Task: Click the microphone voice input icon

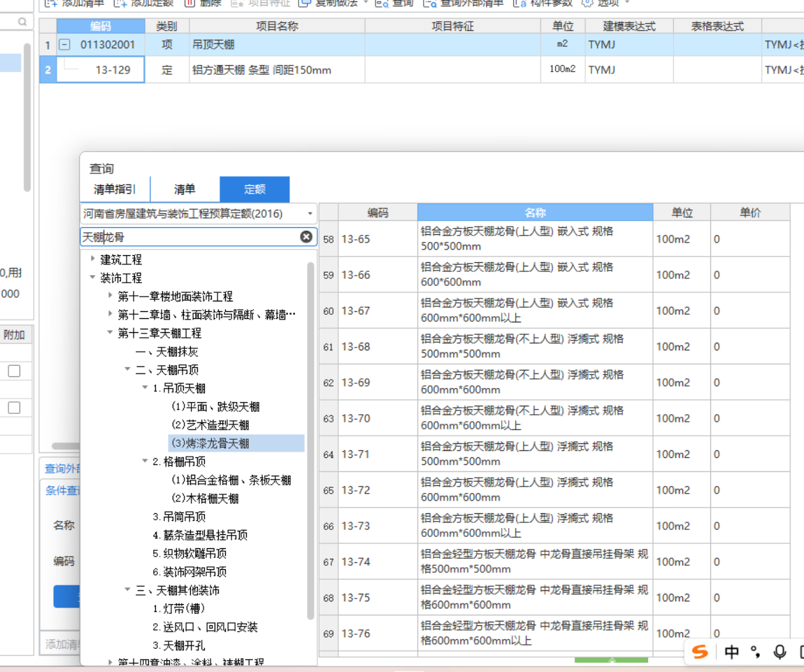Action: (x=780, y=652)
